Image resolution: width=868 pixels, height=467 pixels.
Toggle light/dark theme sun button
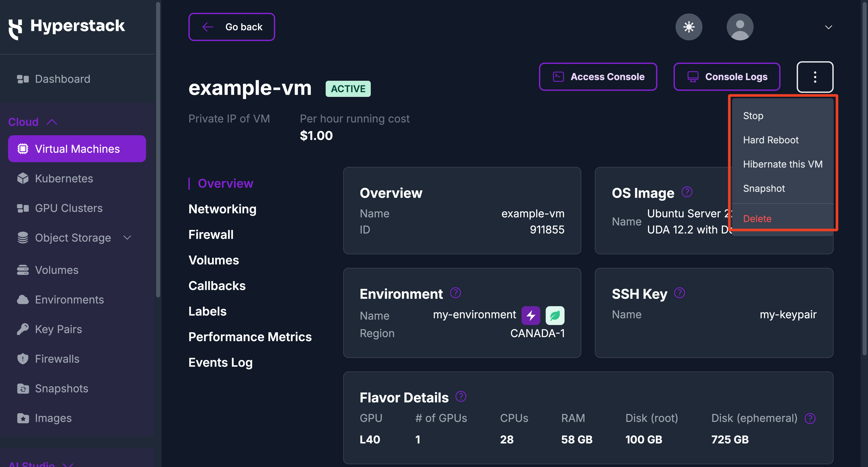[x=689, y=27]
